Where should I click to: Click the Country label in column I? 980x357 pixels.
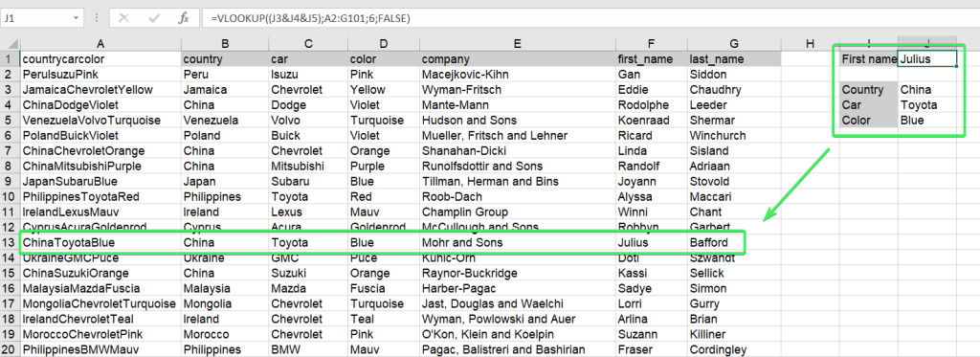869,89
